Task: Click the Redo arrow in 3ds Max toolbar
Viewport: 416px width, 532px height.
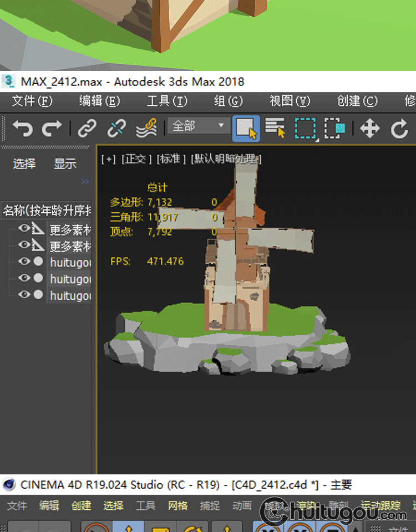Action: pos(52,129)
